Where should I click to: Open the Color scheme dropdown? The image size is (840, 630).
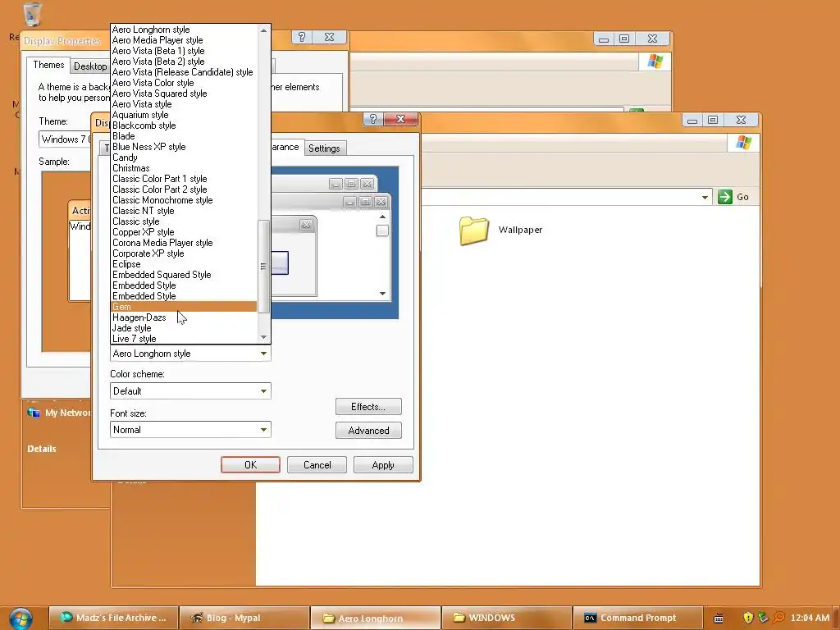263,391
